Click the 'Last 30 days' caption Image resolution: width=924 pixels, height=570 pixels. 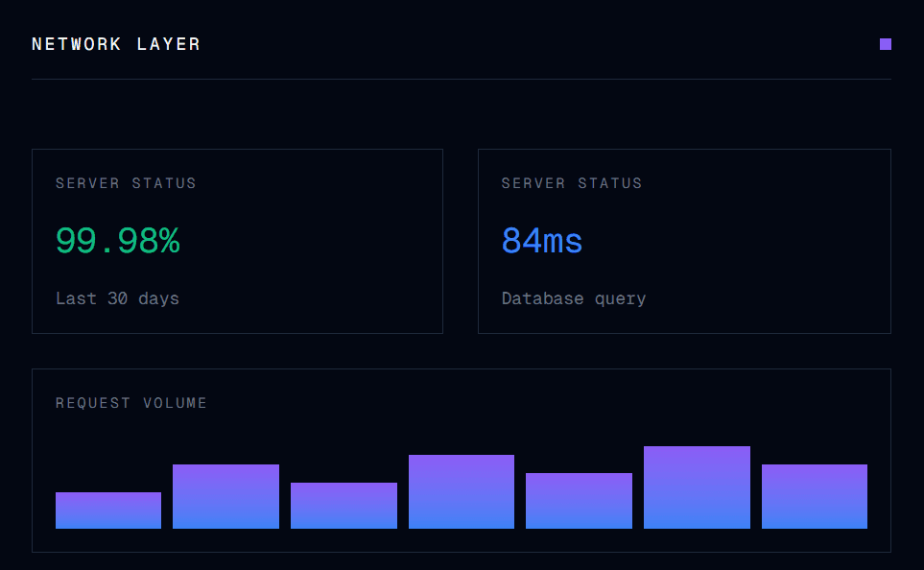(x=117, y=298)
